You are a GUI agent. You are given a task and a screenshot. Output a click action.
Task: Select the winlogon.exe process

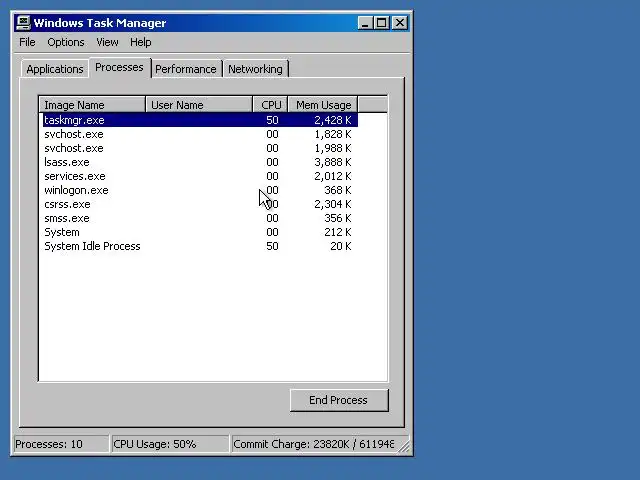pyautogui.click(x=200, y=190)
